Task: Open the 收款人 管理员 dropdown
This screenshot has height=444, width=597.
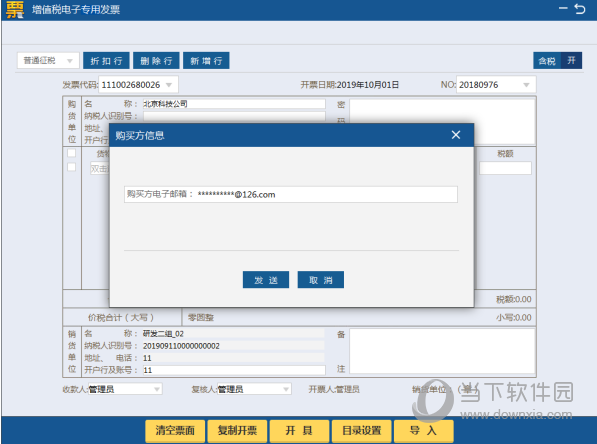Action: click(x=125, y=389)
